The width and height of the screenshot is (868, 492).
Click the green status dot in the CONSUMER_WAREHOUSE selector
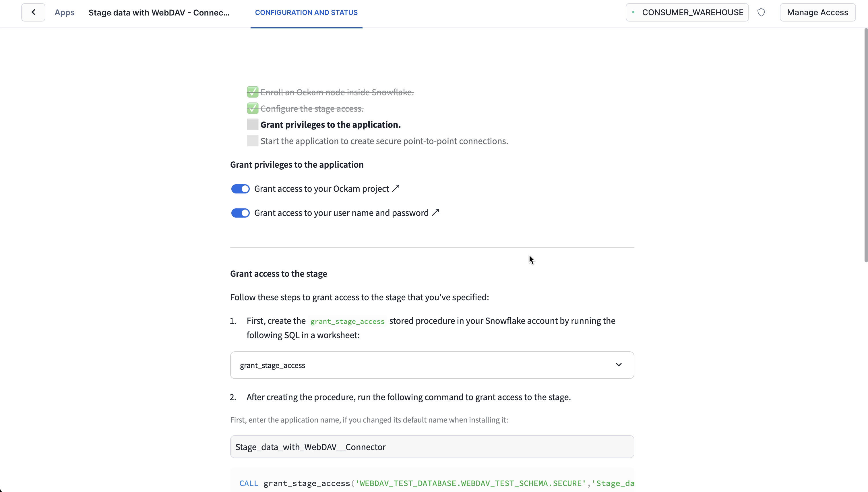tap(633, 13)
